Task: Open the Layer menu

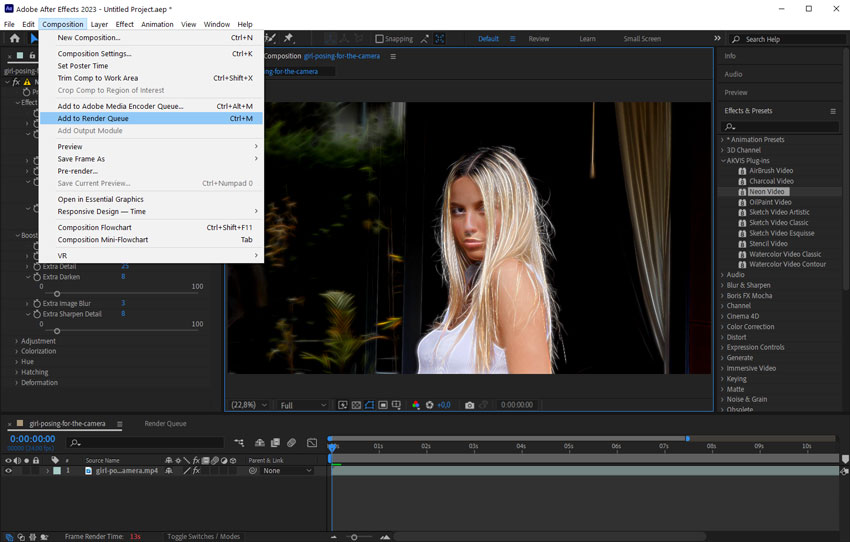Action: pos(99,24)
